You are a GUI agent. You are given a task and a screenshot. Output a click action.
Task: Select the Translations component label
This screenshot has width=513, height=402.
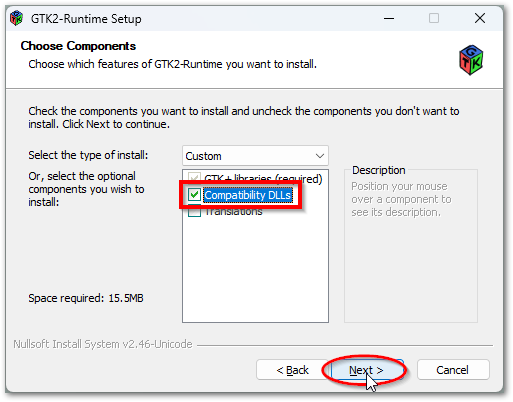point(234,212)
